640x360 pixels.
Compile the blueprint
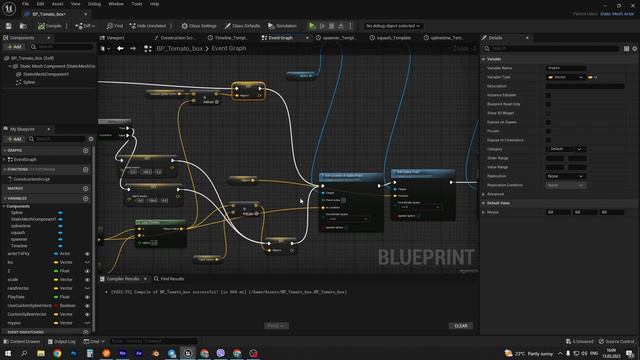click(49, 26)
